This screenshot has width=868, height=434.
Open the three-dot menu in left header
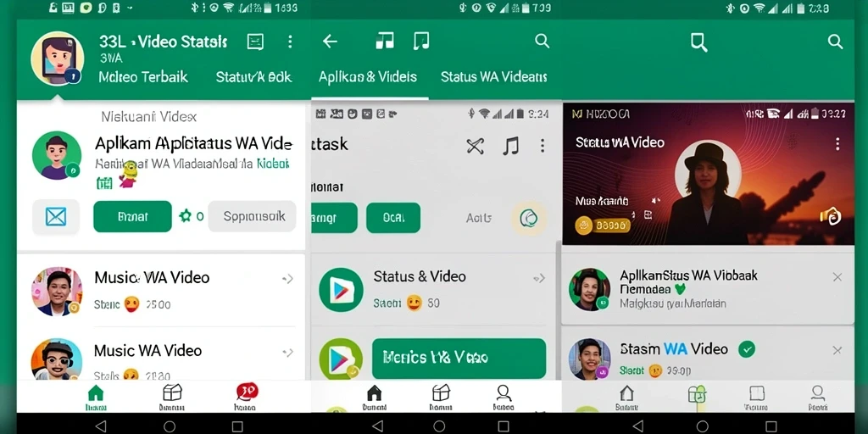point(290,42)
